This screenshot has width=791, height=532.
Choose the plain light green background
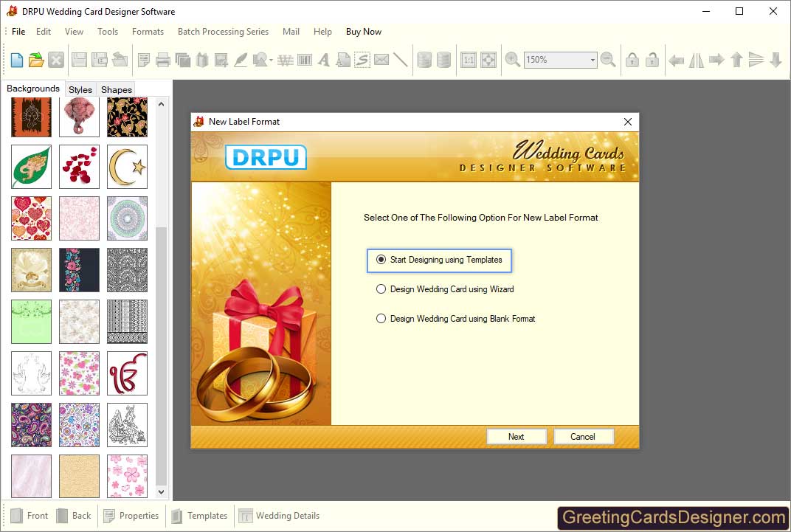[31, 322]
